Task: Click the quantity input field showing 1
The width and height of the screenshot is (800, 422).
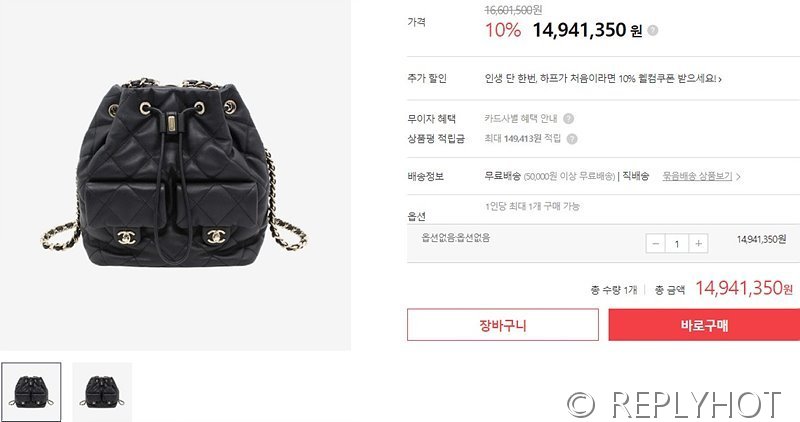Action: 677,243
